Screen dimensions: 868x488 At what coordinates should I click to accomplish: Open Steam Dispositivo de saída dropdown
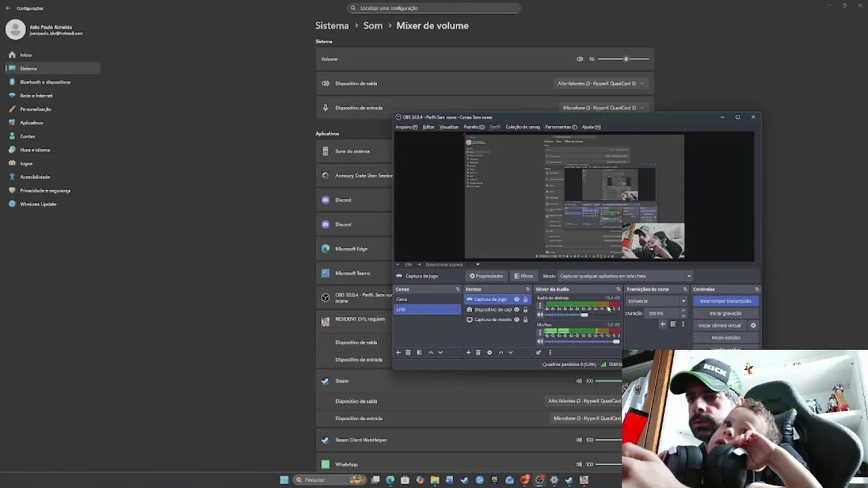click(x=584, y=401)
